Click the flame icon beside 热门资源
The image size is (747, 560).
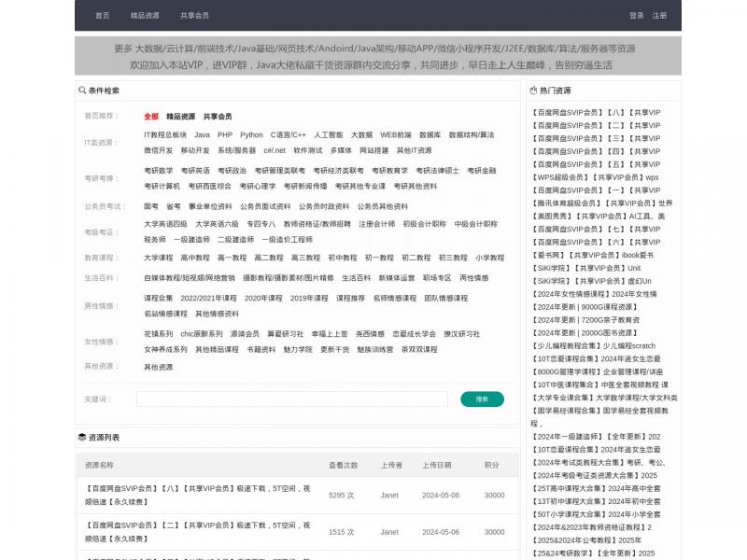click(x=533, y=90)
